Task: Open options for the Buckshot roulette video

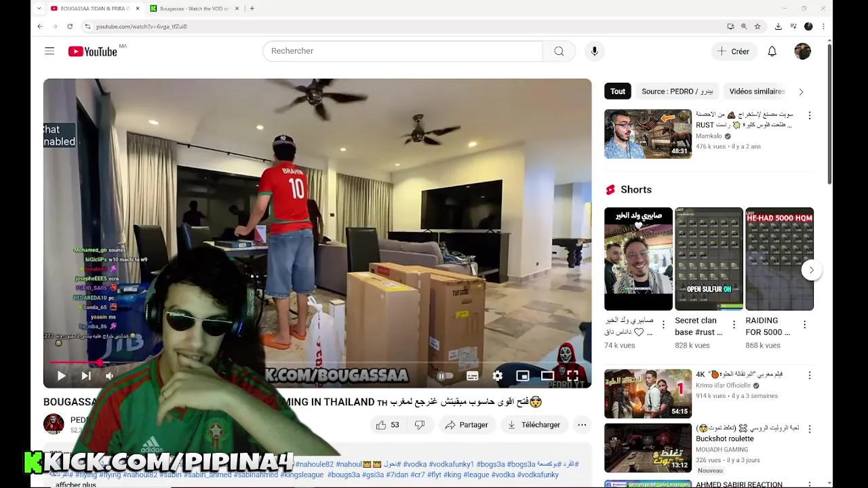Action: tap(809, 430)
